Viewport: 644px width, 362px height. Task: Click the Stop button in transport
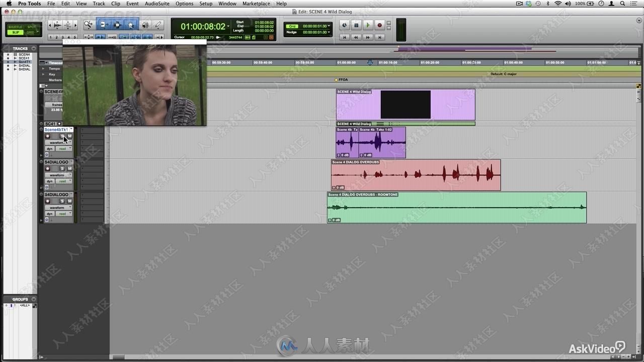click(x=356, y=25)
